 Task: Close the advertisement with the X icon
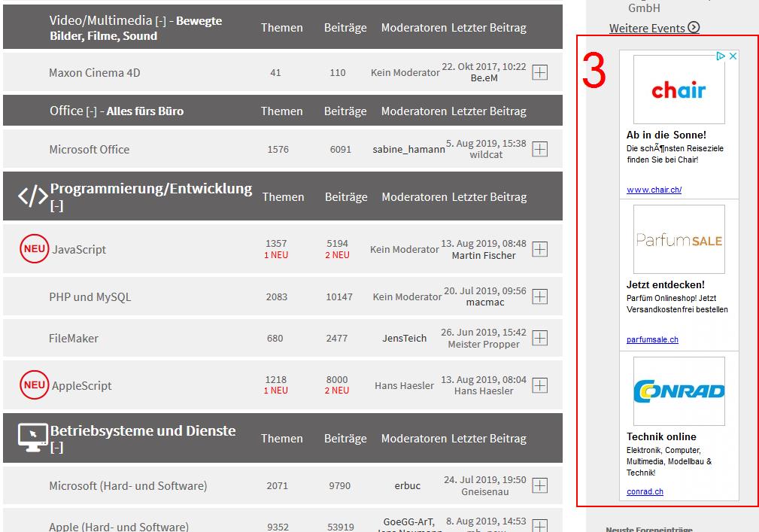click(733, 56)
